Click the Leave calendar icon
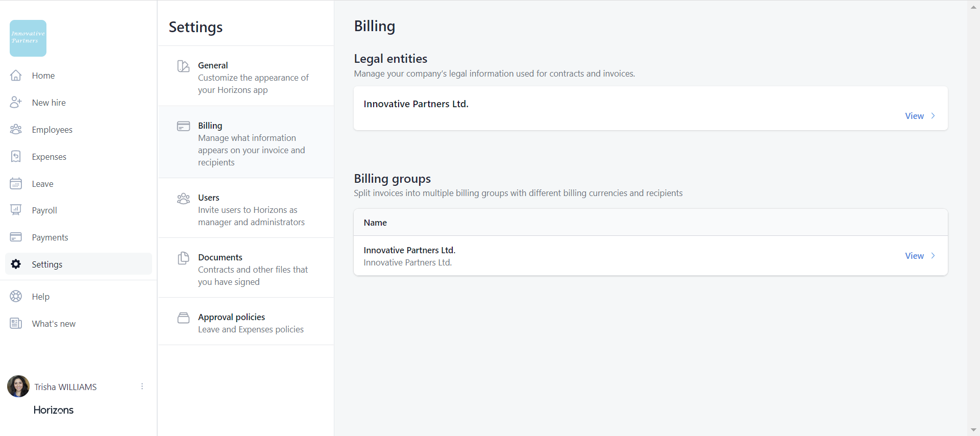This screenshot has width=980, height=436. [16, 184]
